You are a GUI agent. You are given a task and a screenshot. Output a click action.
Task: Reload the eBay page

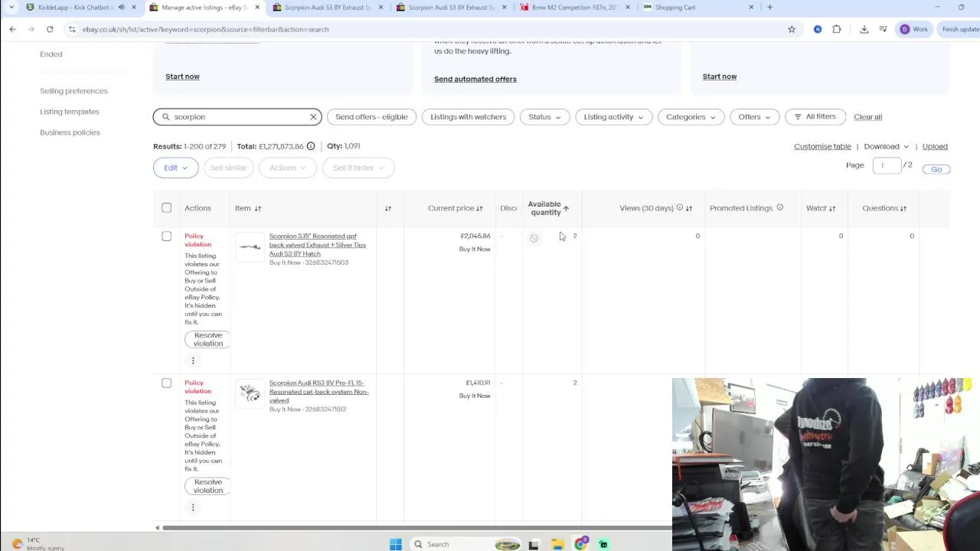[x=50, y=29]
